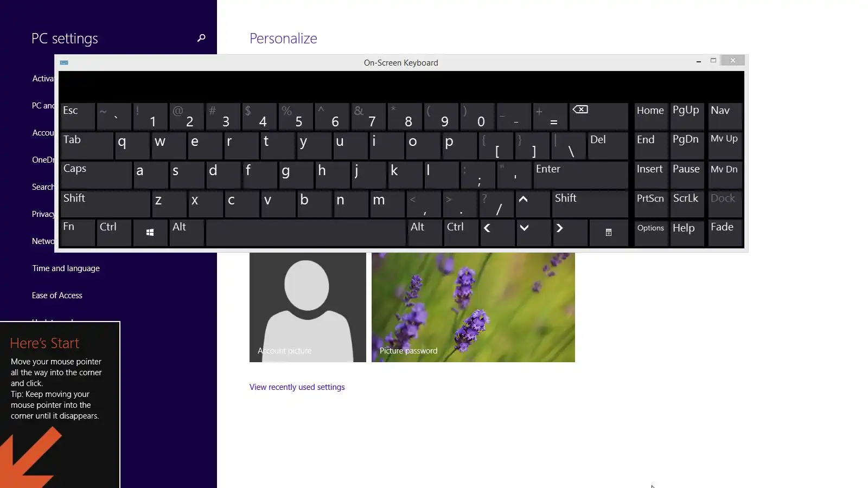Minimize the On-Screen Keyboard window
This screenshot has width=868, height=488.
(699, 61)
